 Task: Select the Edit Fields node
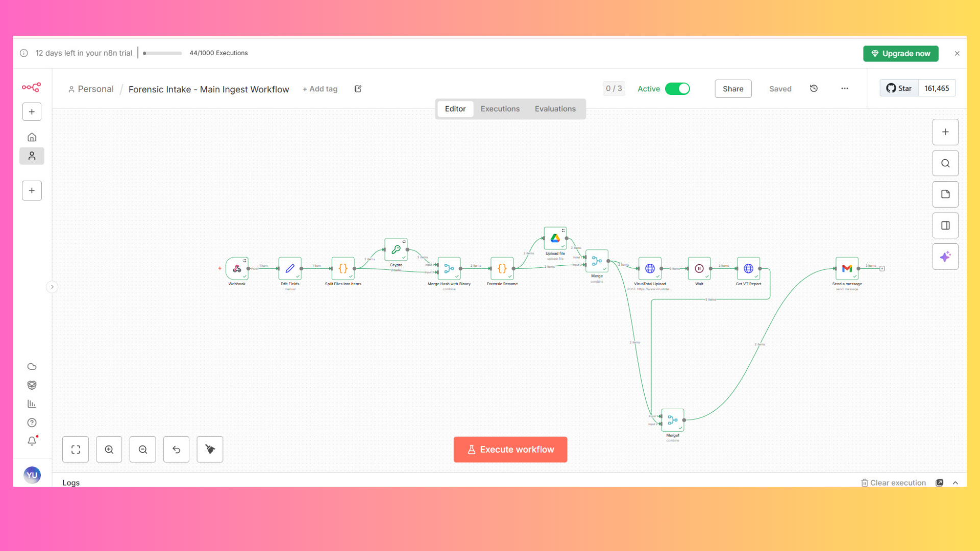click(290, 268)
